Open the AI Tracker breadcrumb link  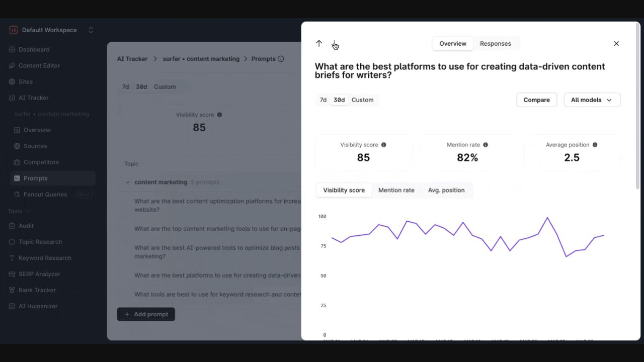[x=132, y=59]
